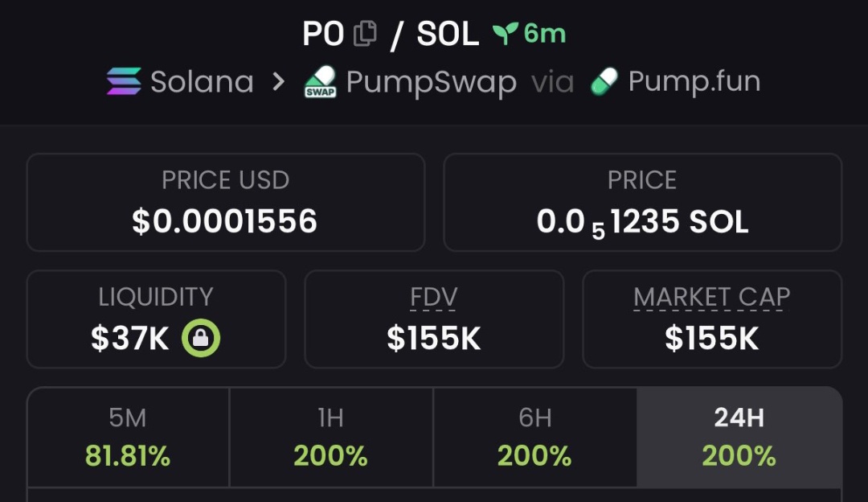Click the PumpSwap logo icon
The width and height of the screenshot is (868, 502).
(x=320, y=81)
